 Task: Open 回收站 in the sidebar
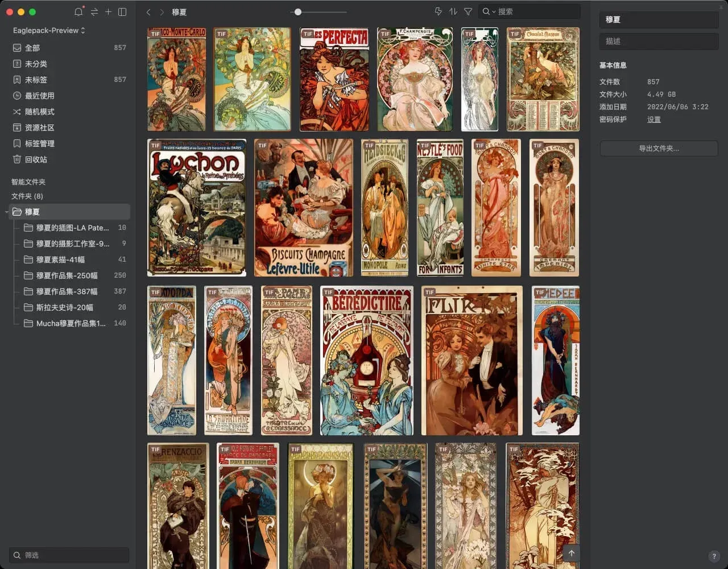pyautogui.click(x=69, y=159)
